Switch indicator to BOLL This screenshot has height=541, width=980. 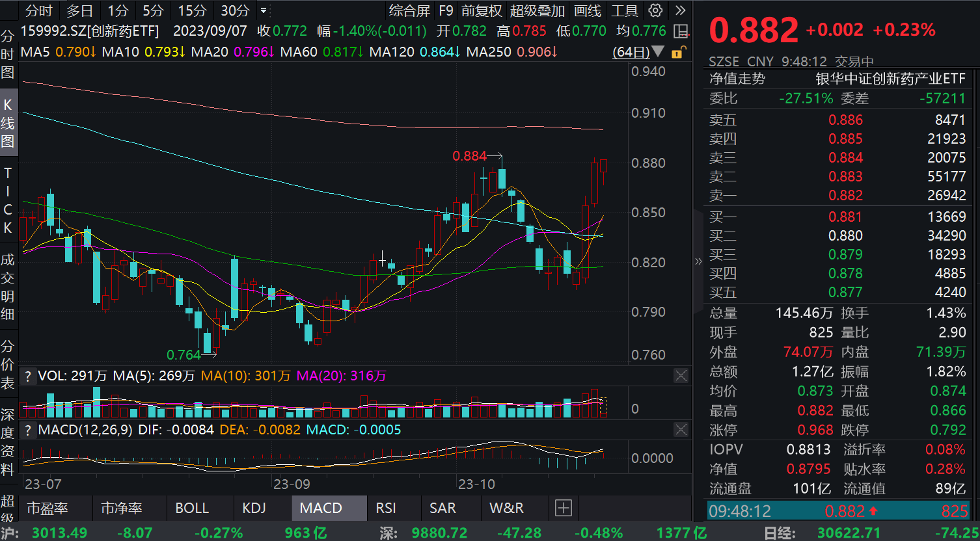point(192,508)
